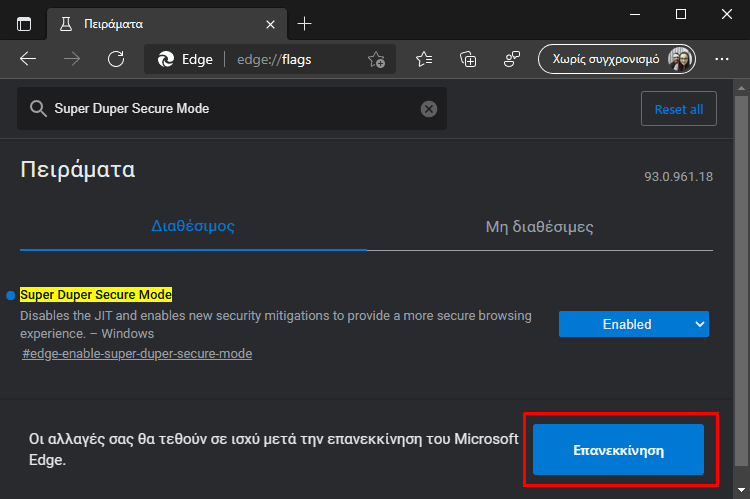
Task: Go back with the back arrow
Action: [x=28, y=59]
